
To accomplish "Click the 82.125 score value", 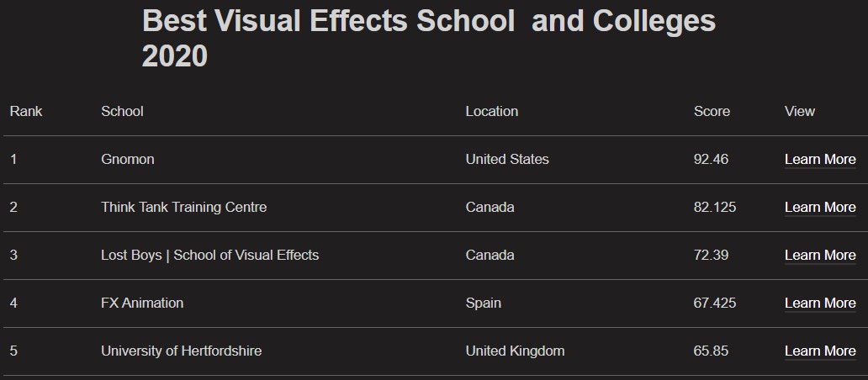I will point(715,208).
